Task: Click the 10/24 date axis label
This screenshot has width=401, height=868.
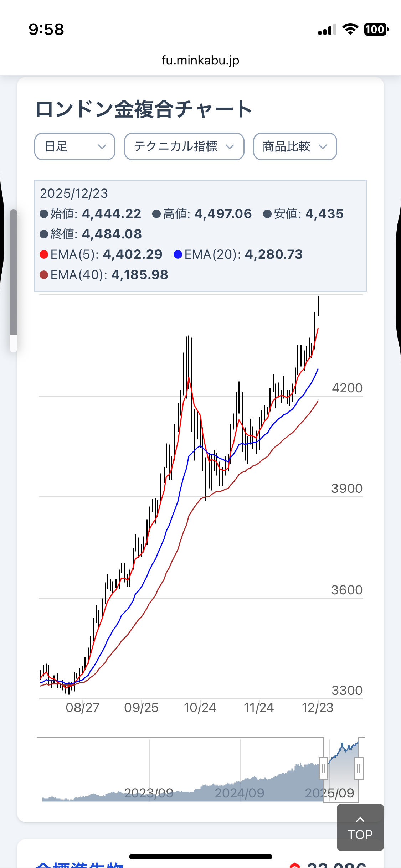Action: pyautogui.click(x=200, y=707)
